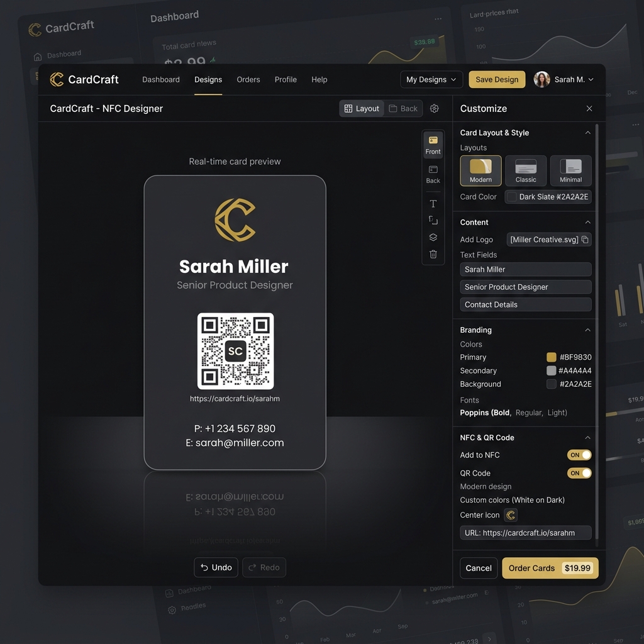Viewport: 644px width, 644px height.
Task: Click copy icon beside Miller Creative.svg
Action: click(x=585, y=240)
